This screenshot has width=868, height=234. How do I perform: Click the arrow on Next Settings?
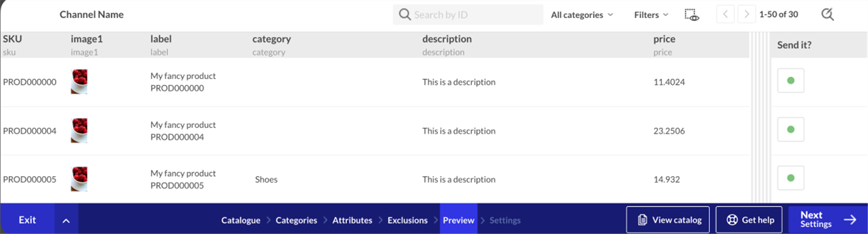pos(850,220)
